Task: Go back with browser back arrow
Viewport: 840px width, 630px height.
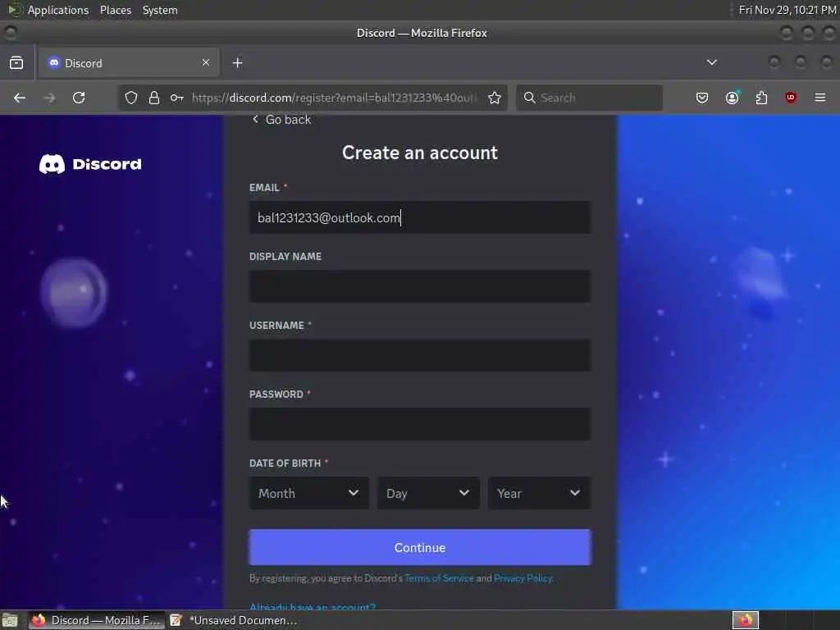Action: tap(20, 98)
